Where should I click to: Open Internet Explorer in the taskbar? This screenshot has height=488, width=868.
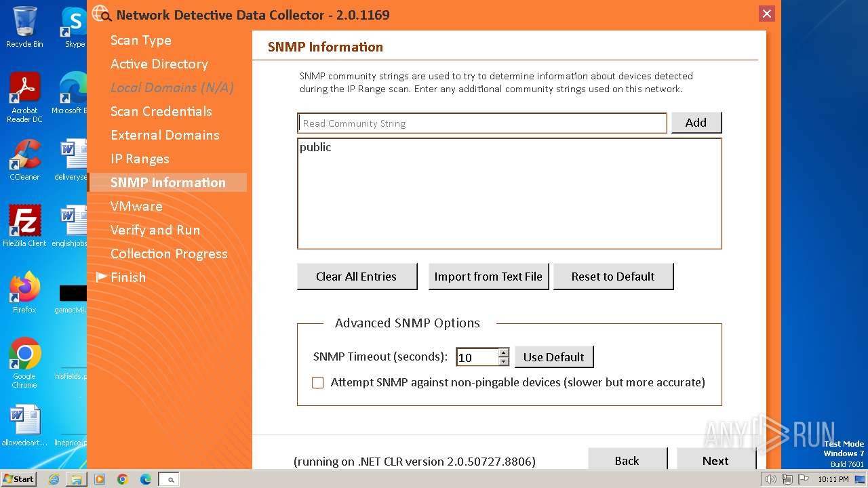click(x=54, y=479)
